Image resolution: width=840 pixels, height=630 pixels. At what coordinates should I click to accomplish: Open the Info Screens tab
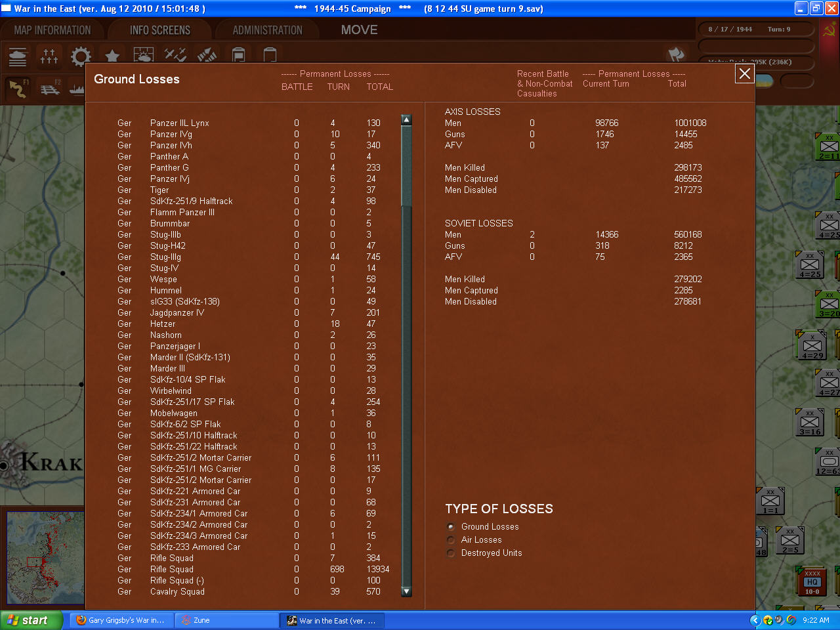coord(160,30)
